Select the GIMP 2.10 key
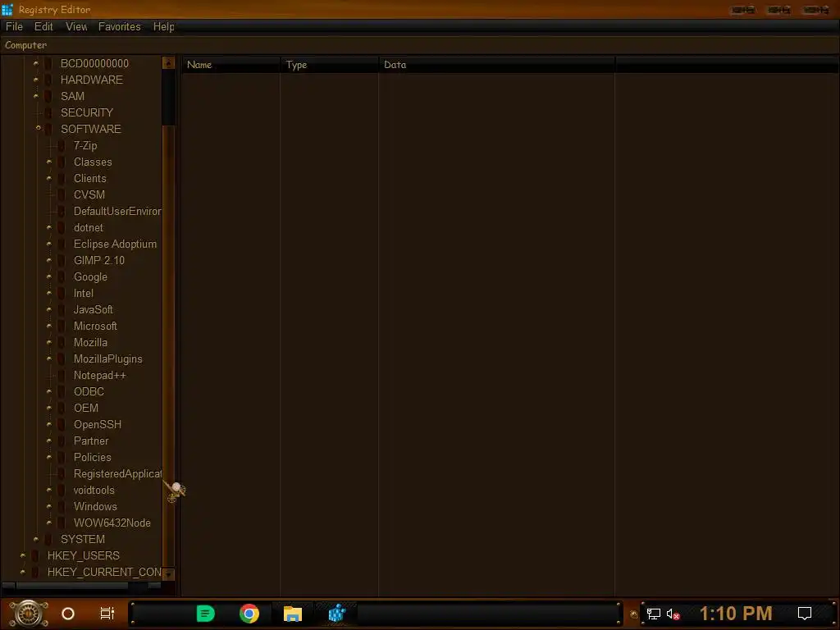The width and height of the screenshot is (840, 630). click(x=99, y=260)
